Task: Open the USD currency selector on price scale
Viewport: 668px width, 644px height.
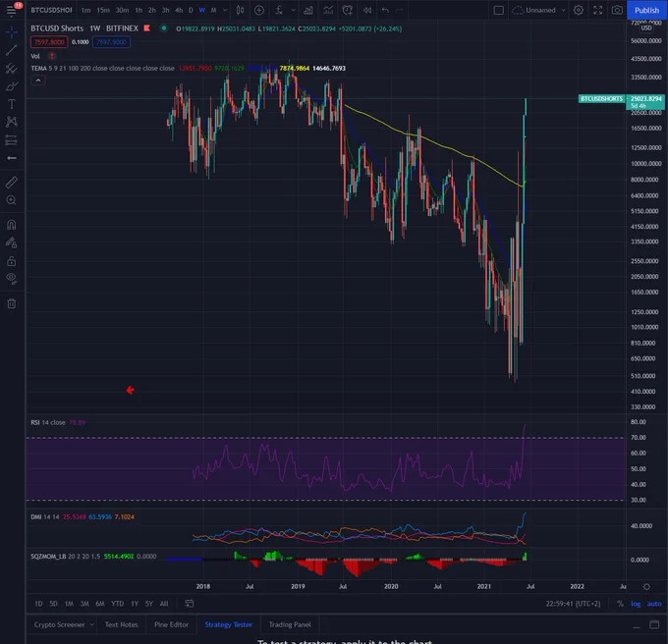Action: coord(646,28)
